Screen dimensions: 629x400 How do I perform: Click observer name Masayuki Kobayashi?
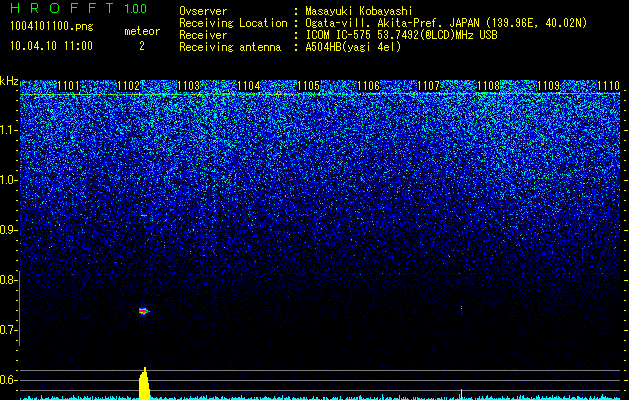pos(359,11)
